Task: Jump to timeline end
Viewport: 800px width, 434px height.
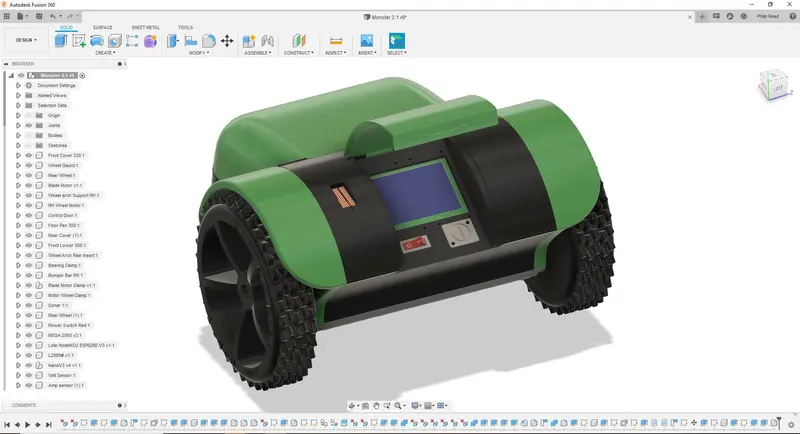Action: pyautogui.click(x=48, y=424)
